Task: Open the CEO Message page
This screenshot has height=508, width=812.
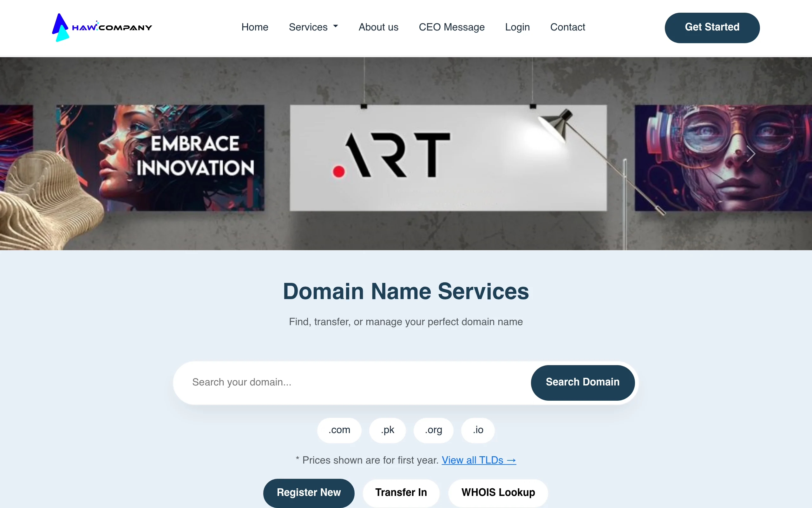Action: [452, 27]
